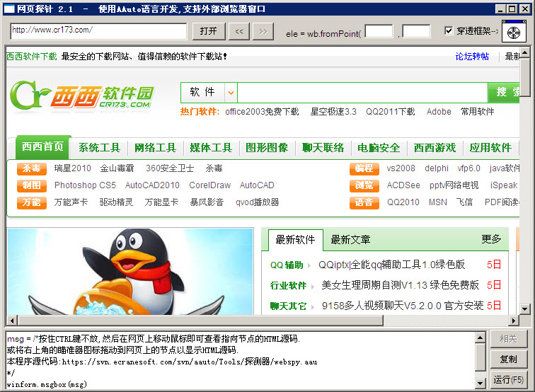Click the 360安全卫士 link

[x=170, y=168]
